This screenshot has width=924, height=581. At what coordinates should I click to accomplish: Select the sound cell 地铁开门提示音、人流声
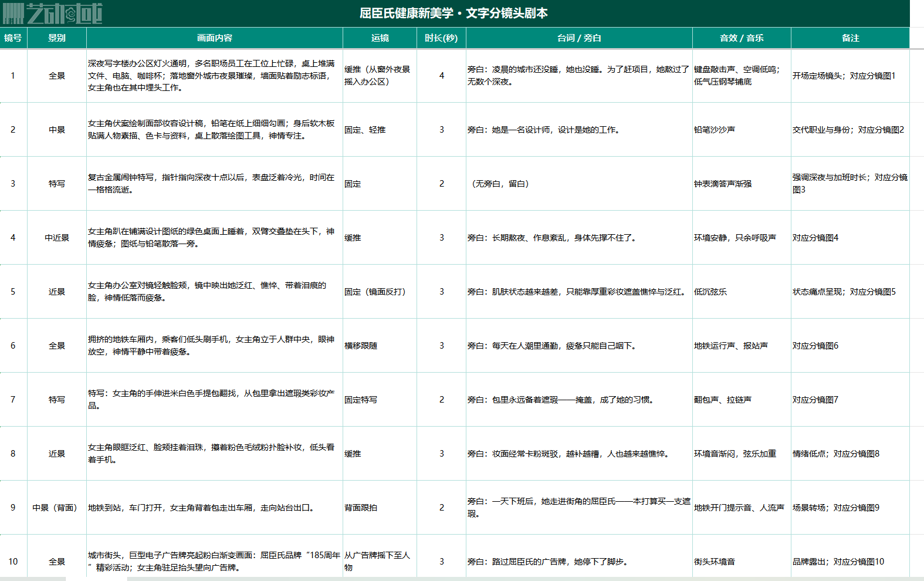[742, 508]
